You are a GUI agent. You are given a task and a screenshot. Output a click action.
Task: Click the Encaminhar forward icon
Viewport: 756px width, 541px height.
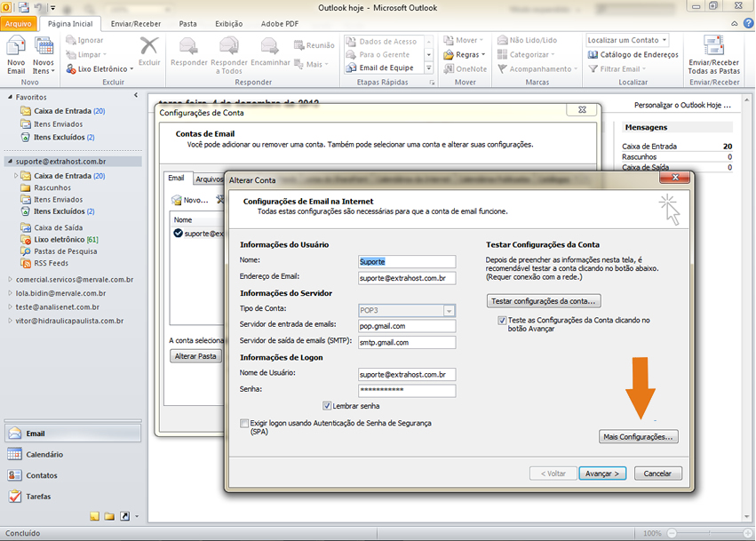click(270, 46)
